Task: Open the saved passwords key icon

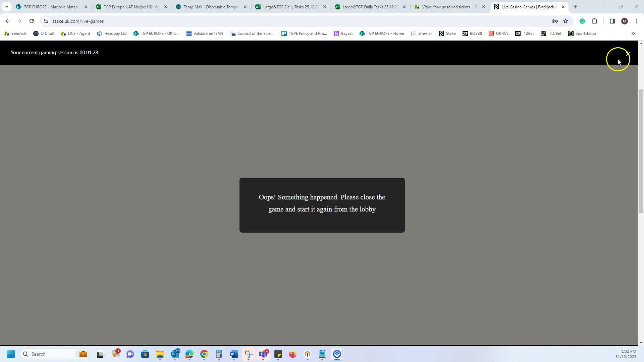Action: point(554,21)
